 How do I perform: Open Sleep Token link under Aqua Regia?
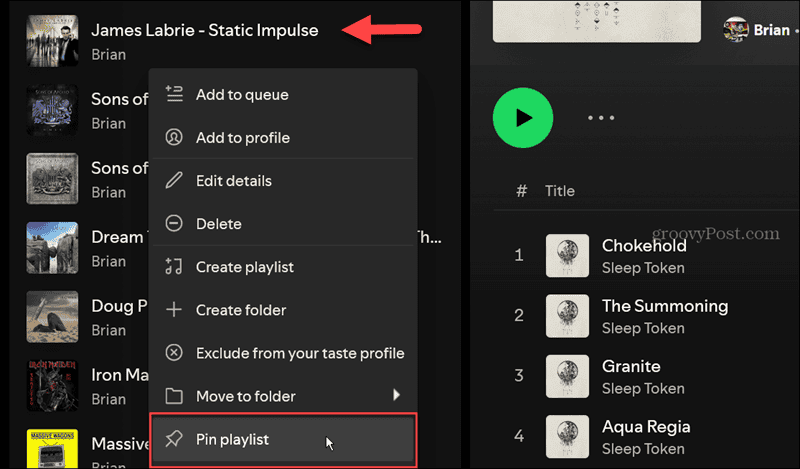pos(643,449)
